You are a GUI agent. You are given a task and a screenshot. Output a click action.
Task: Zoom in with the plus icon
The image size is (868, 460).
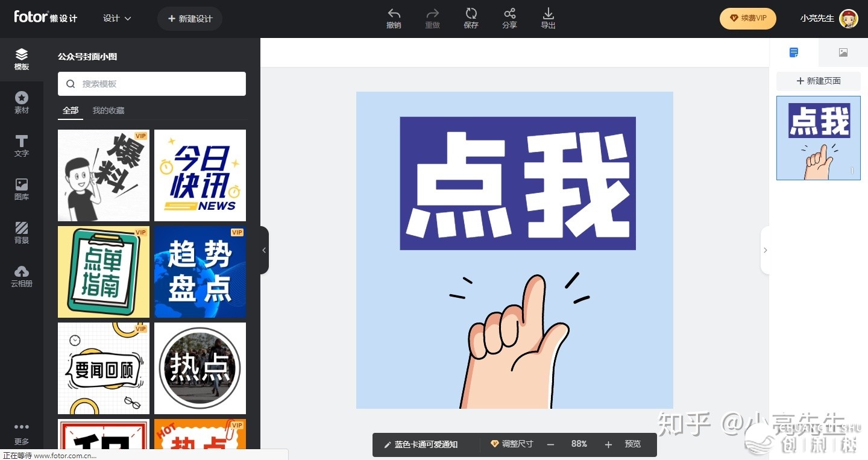coord(608,444)
